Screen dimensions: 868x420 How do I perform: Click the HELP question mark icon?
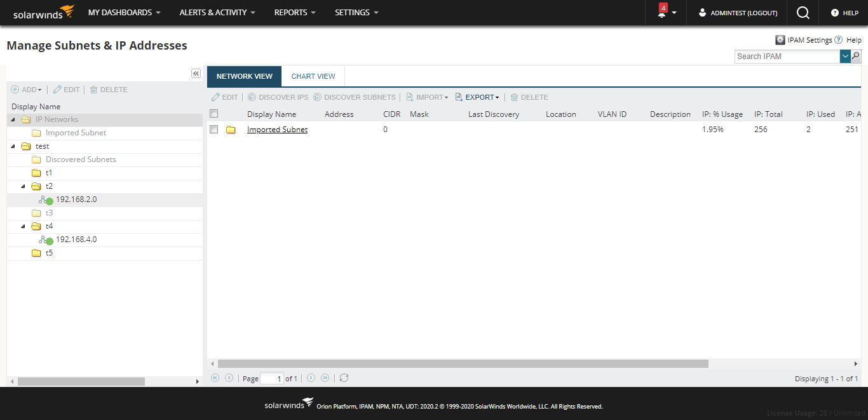(x=835, y=13)
